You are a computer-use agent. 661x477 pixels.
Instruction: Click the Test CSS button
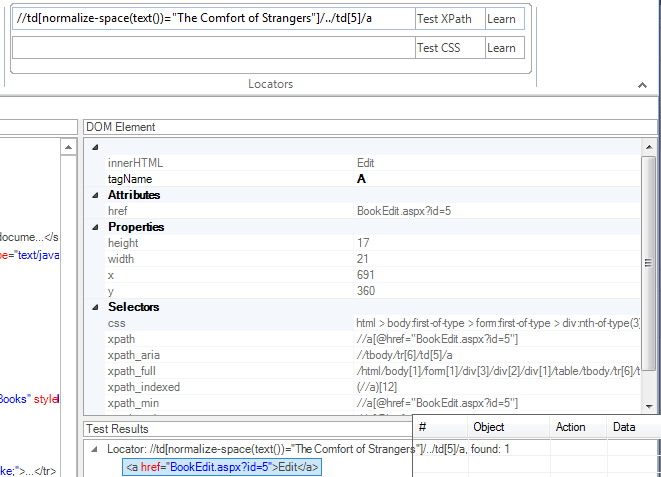444,48
